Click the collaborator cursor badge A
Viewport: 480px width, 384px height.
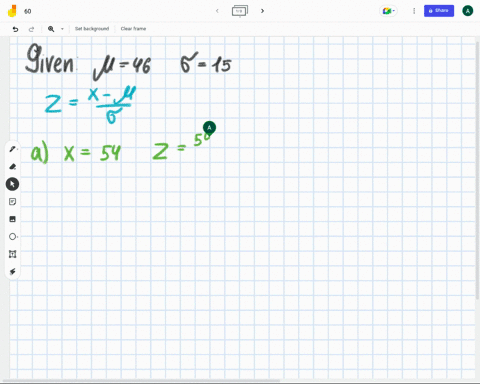(209, 128)
